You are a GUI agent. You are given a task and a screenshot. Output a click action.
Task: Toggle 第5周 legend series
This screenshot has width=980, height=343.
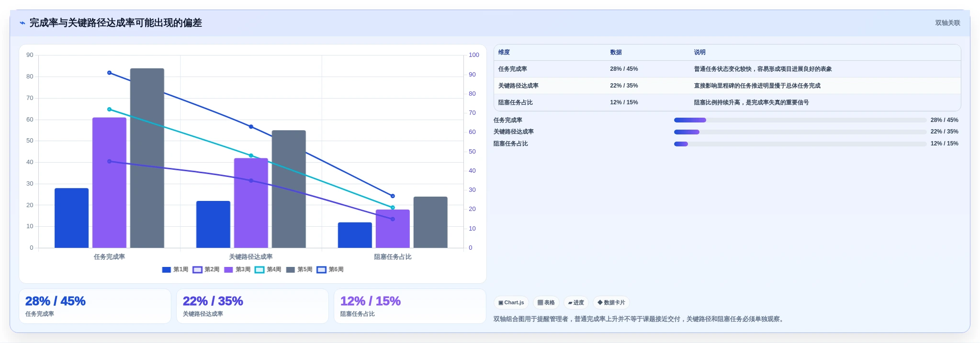(x=299, y=270)
